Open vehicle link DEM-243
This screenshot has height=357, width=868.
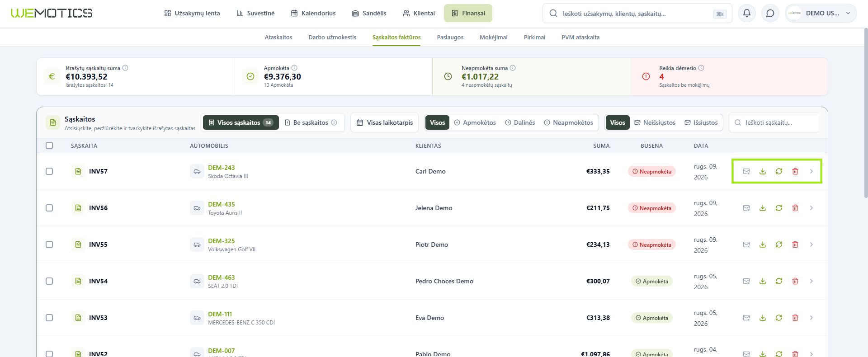222,168
